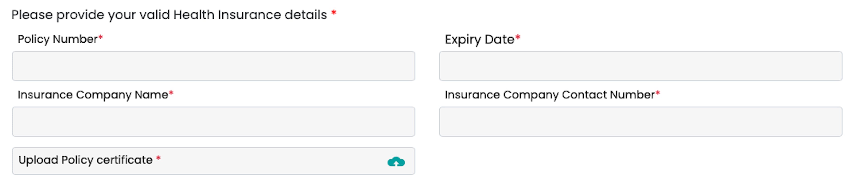868x194 pixels.
Task: Click the Insurance Company Contact Number label
Action: (550, 95)
